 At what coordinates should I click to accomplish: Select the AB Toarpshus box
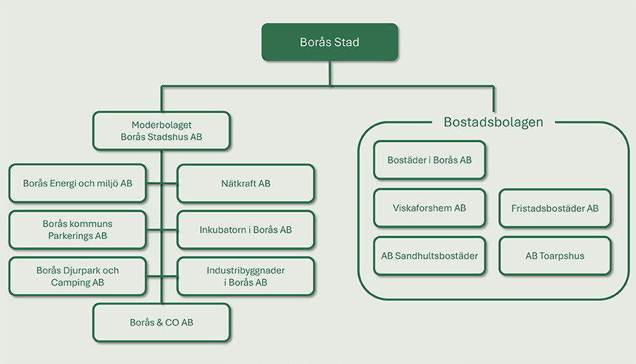[555, 256]
